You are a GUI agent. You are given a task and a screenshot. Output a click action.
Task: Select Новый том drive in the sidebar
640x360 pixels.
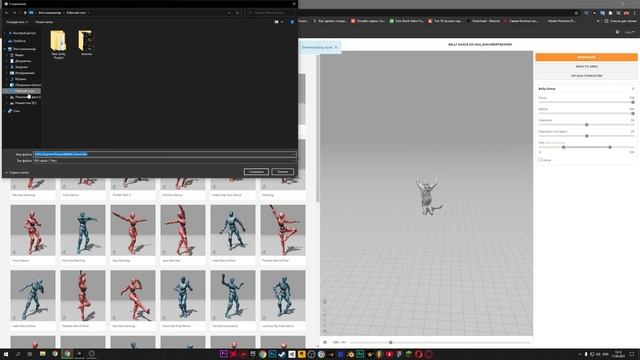coord(24,103)
